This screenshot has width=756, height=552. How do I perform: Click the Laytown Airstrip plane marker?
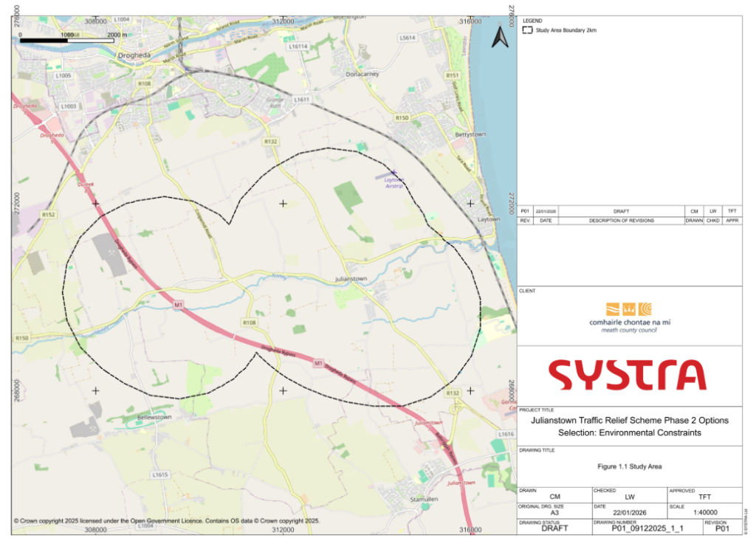394,173
